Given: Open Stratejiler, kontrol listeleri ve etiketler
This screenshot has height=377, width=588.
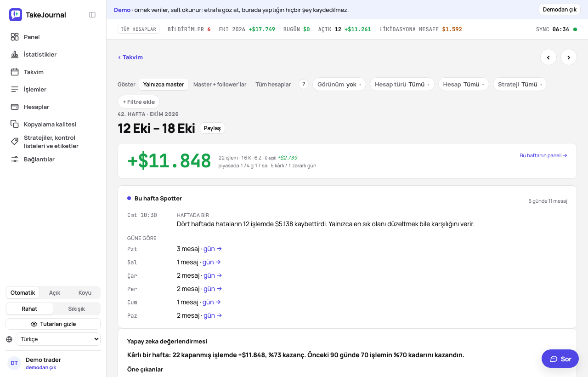Looking at the screenshot, I should [x=53, y=142].
